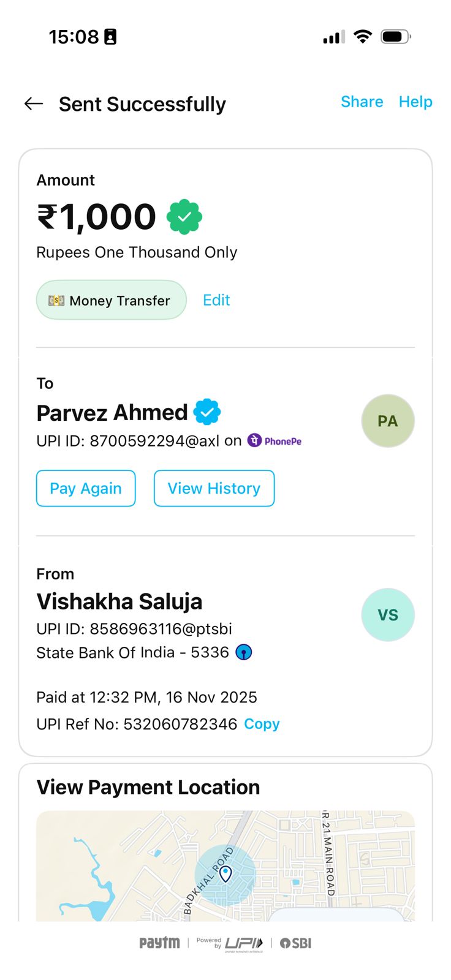Image resolution: width=451 pixels, height=980 pixels.
Task: Click Edit next to Money Transfer
Action: coord(216,300)
